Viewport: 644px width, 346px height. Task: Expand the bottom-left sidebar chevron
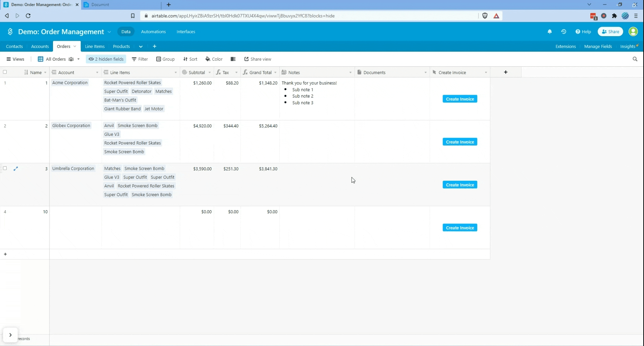point(10,335)
